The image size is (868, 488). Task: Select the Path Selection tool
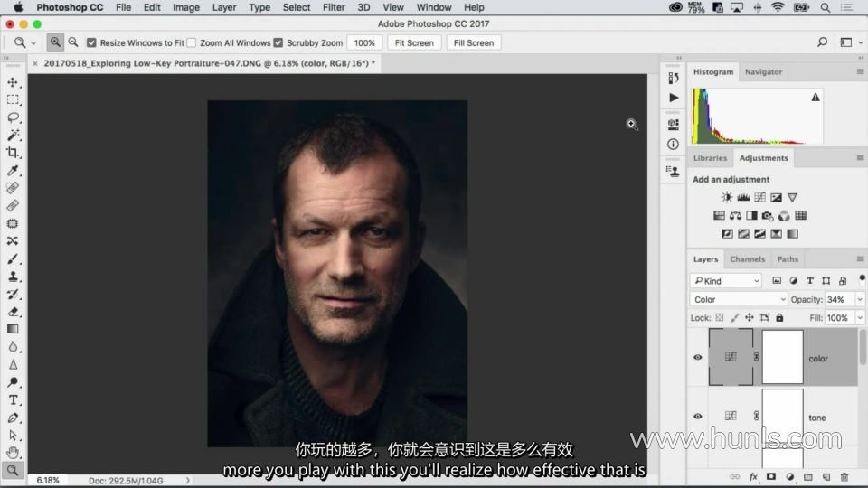[13, 436]
